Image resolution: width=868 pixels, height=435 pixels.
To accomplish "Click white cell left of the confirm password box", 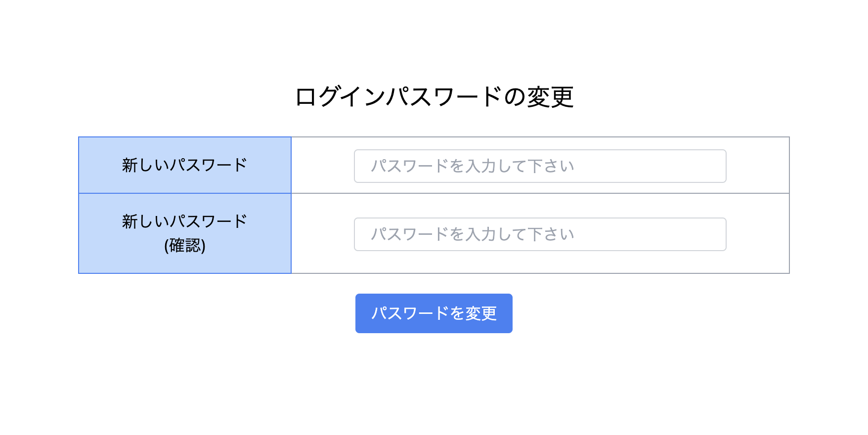I will click(x=322, y=233).
